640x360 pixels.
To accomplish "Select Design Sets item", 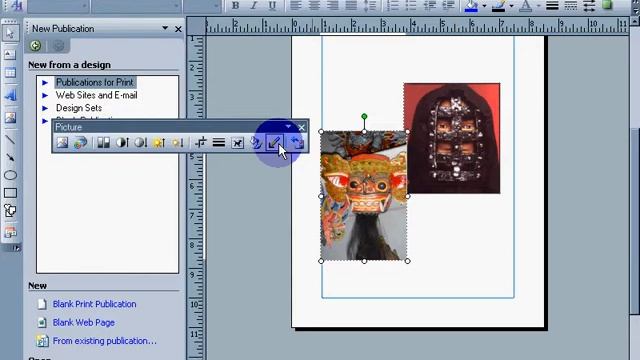I will coord(79,108).
